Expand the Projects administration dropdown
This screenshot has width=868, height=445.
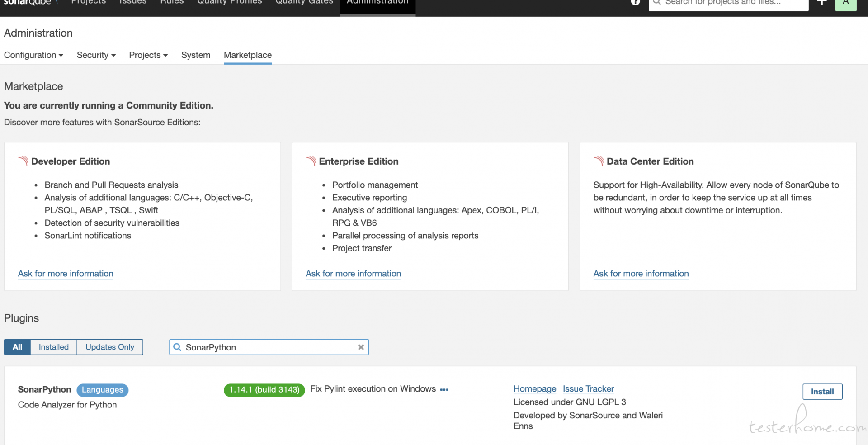148,55
